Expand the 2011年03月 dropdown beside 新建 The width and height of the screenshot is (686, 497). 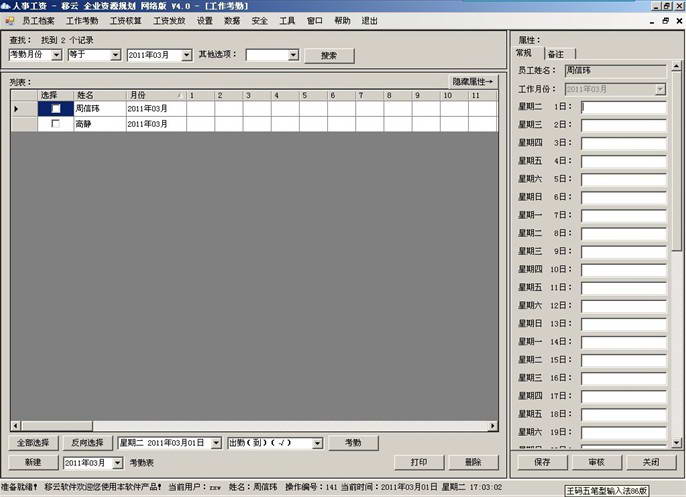(x=118, y=463)
